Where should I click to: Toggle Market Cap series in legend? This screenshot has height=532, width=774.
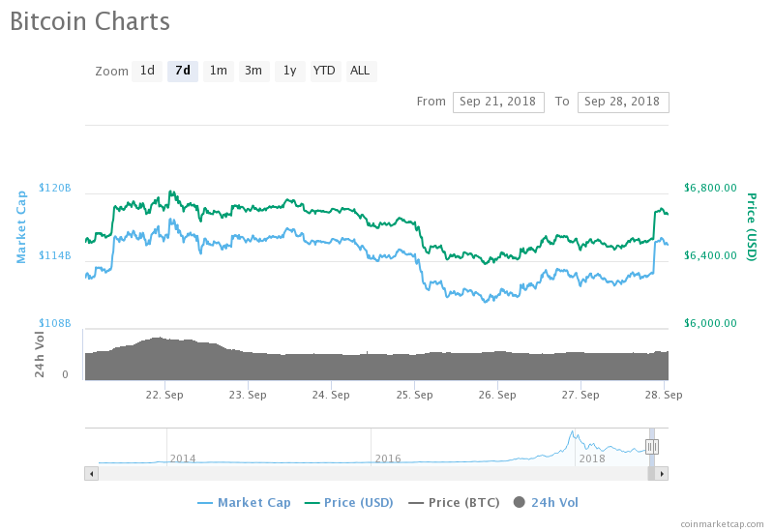(245, 503)
